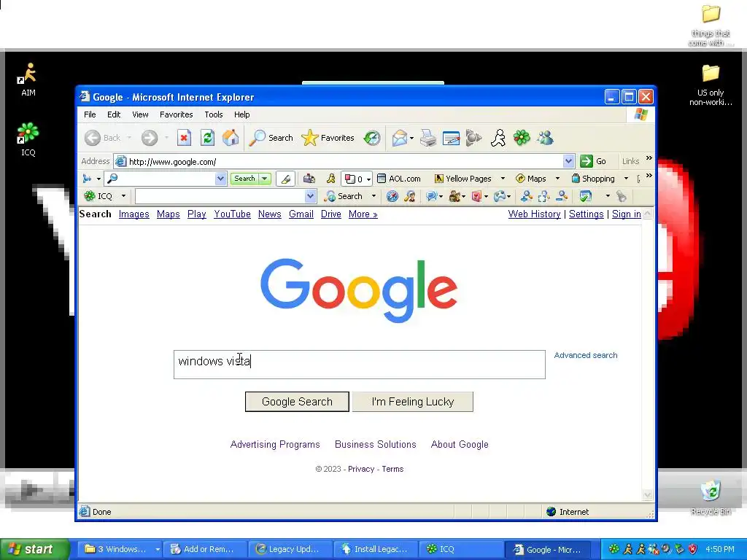Open the Yellow Pages toolbar button
Viewport: 747px width, 560px height.
click(463, 179)
